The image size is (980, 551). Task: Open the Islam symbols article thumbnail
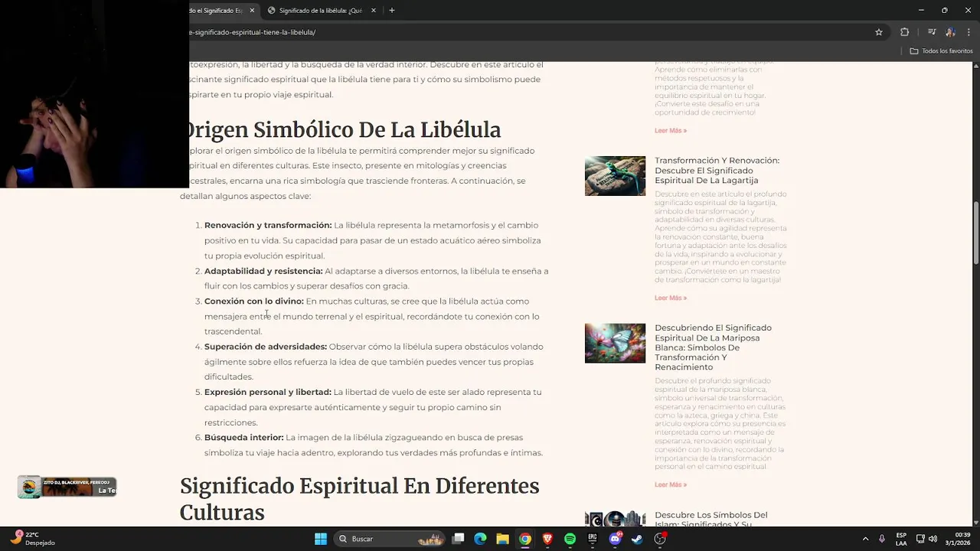(x=615, y=519)
